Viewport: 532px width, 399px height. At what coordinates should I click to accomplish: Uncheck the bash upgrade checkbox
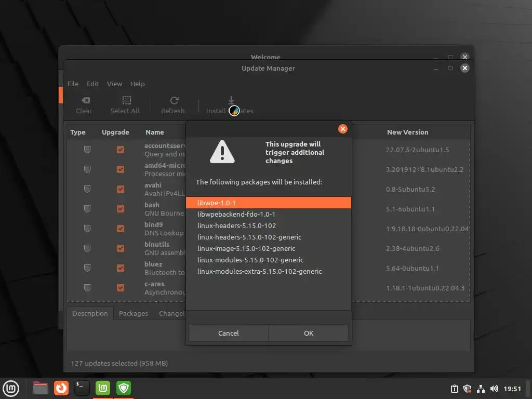coord(121,209)
